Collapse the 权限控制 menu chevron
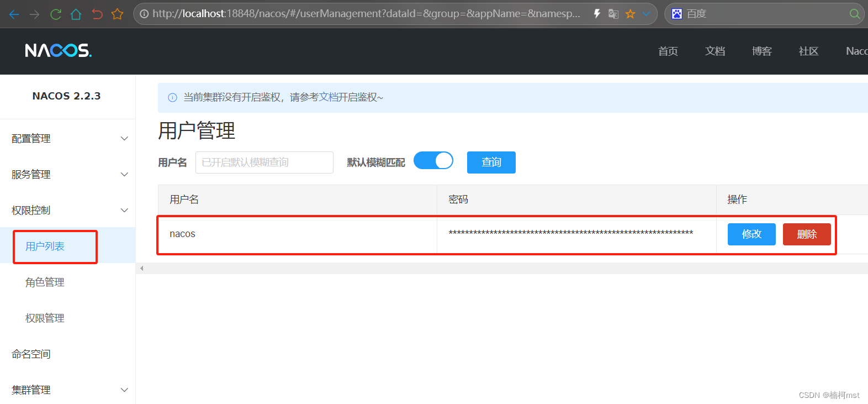 coord(124,211)
